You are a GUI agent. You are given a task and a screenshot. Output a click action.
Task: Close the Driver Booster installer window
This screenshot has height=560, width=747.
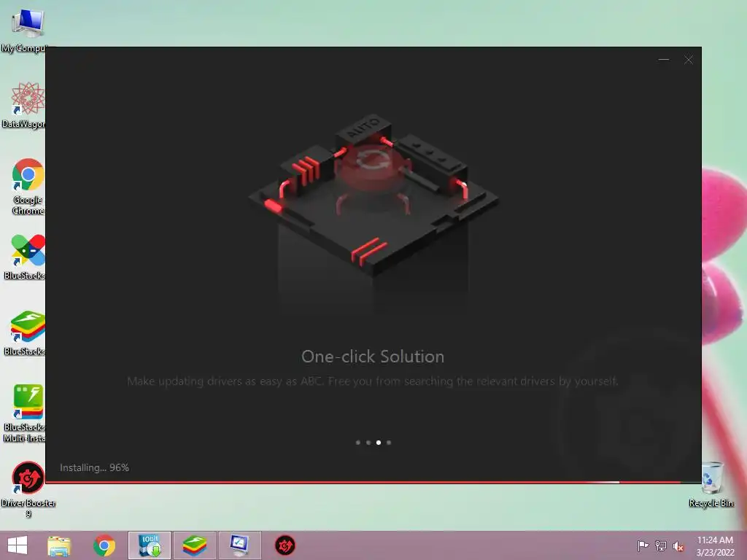[x=689, y=60]
